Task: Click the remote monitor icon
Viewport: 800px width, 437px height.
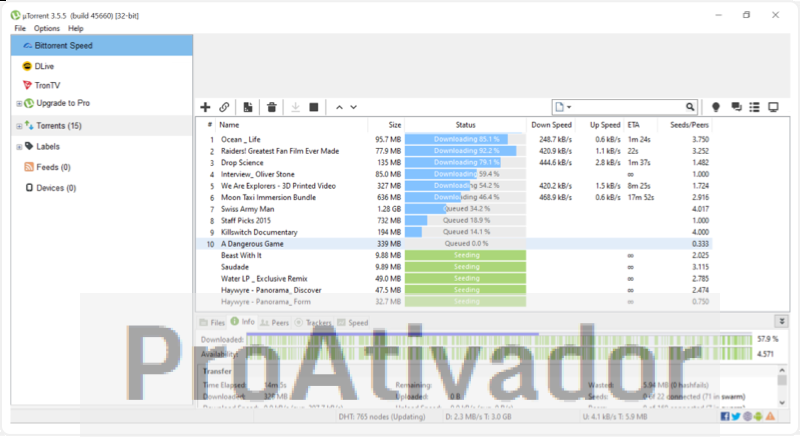Action: point(773,107)
